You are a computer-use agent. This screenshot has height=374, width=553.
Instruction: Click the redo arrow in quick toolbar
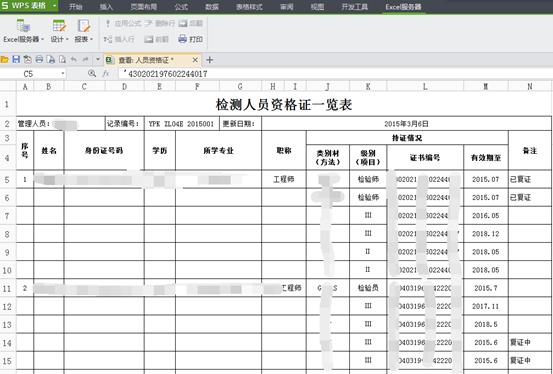(x=85, y=60)
